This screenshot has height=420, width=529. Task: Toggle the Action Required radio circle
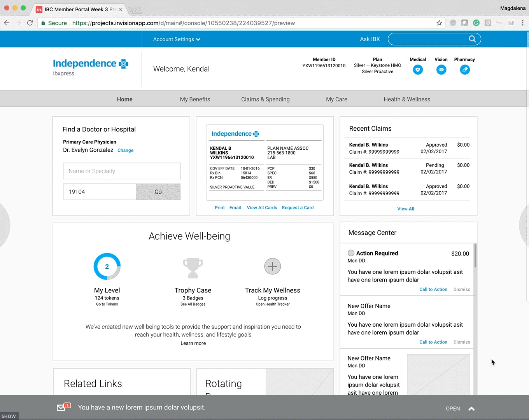click(x=351, y=253)
